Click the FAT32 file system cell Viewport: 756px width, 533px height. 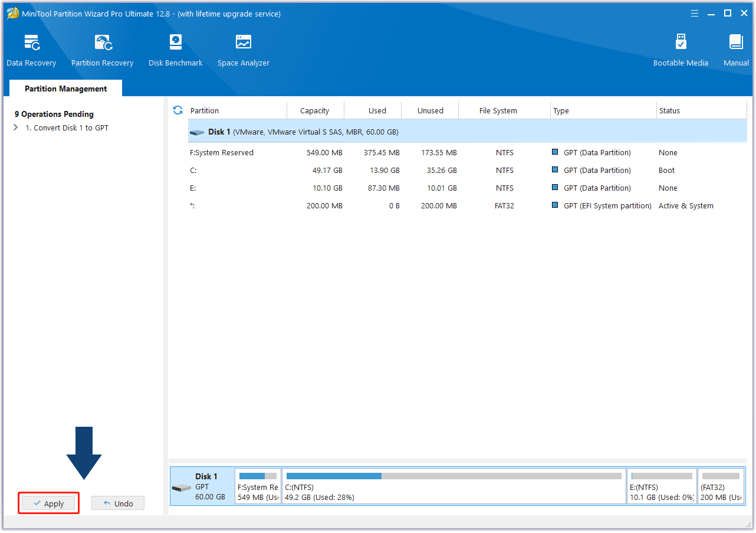click(505, 205)
